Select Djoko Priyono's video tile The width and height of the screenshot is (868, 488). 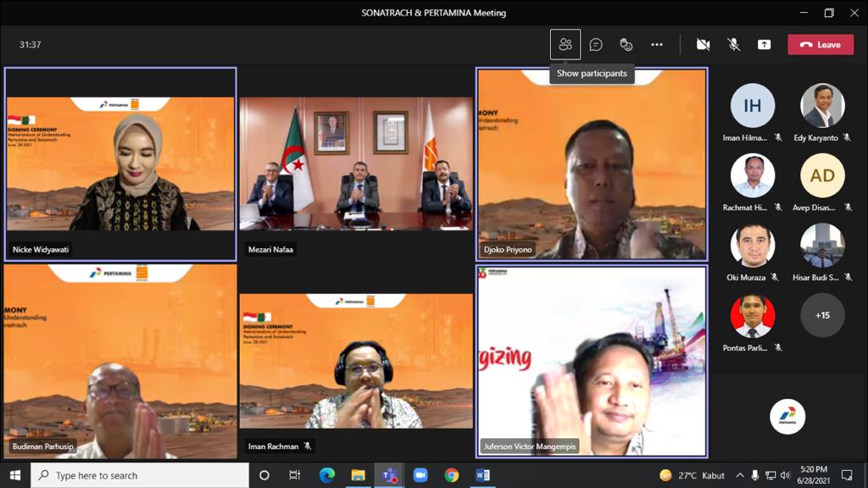click(x=592, y=164)
